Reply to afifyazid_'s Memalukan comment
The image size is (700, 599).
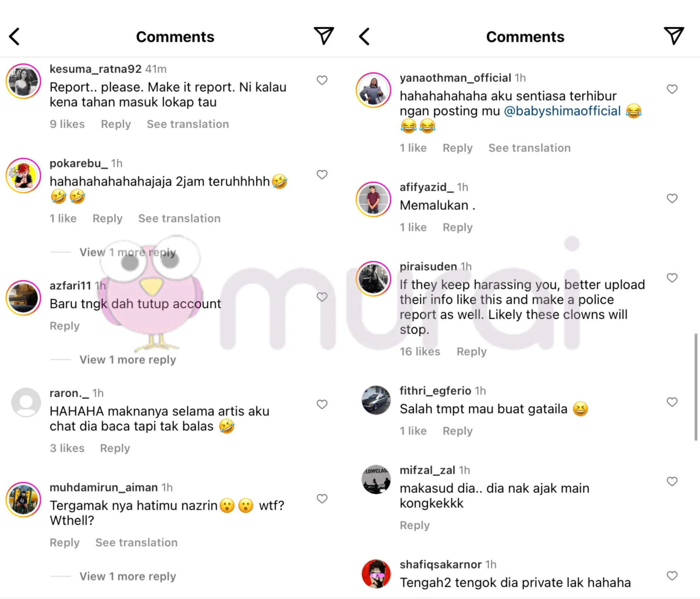[x=458, y=227]
